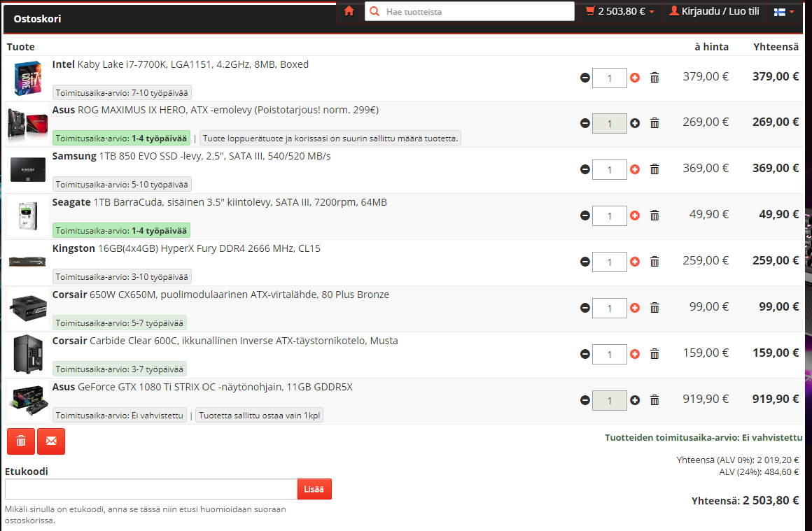Click the Corsair Carbide case thumbnail
Viewport: 812px width, 531px height.
28,355
